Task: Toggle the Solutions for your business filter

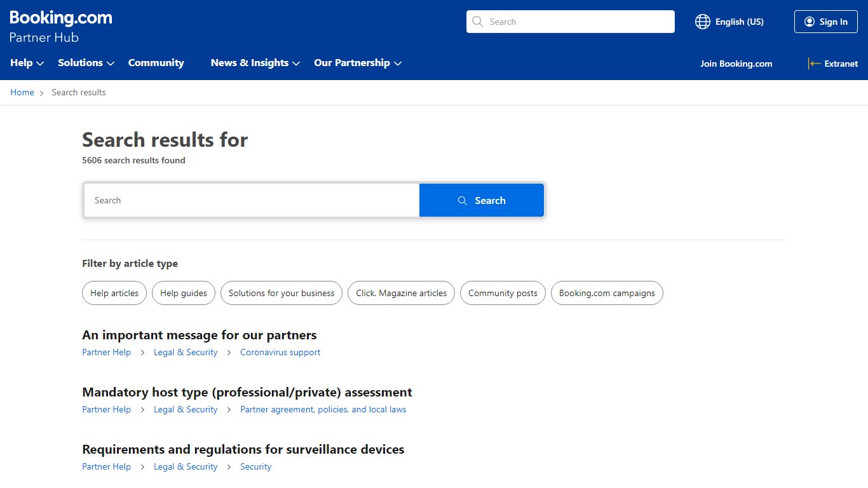Action: (281, 293)
